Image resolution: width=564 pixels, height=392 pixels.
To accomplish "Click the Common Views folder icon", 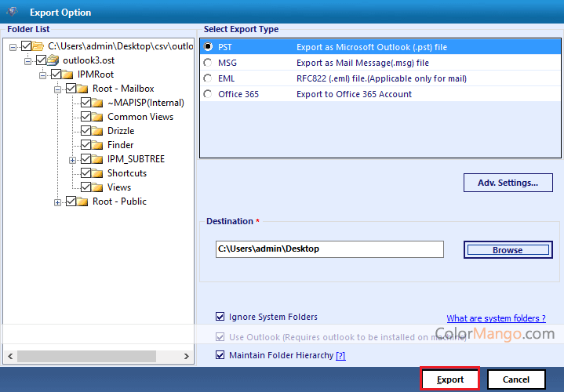I will [97, 117].
